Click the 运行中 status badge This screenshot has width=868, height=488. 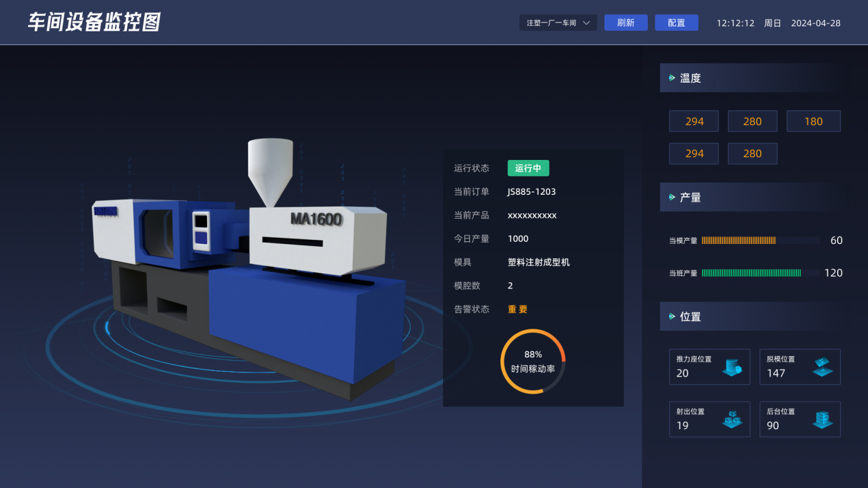point(528,168)
